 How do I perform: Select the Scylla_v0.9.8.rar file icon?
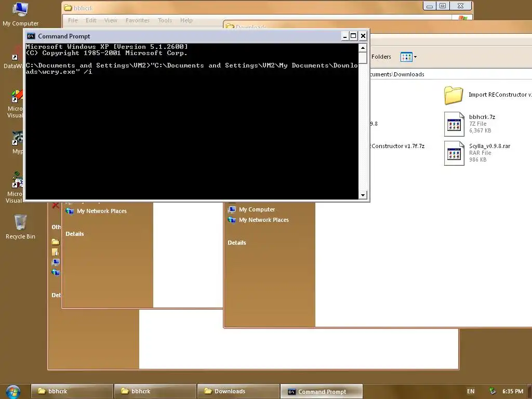click(454, 153)
